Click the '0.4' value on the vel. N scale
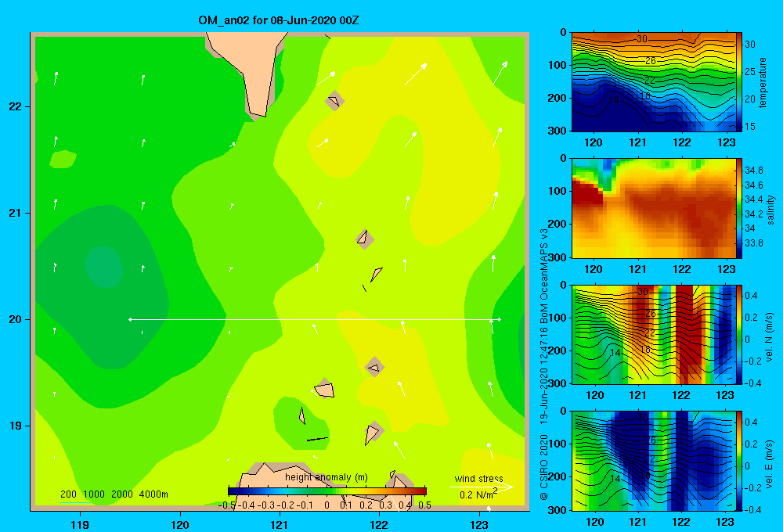The height and width of the screenshot is (532, 783). [751, 296]
